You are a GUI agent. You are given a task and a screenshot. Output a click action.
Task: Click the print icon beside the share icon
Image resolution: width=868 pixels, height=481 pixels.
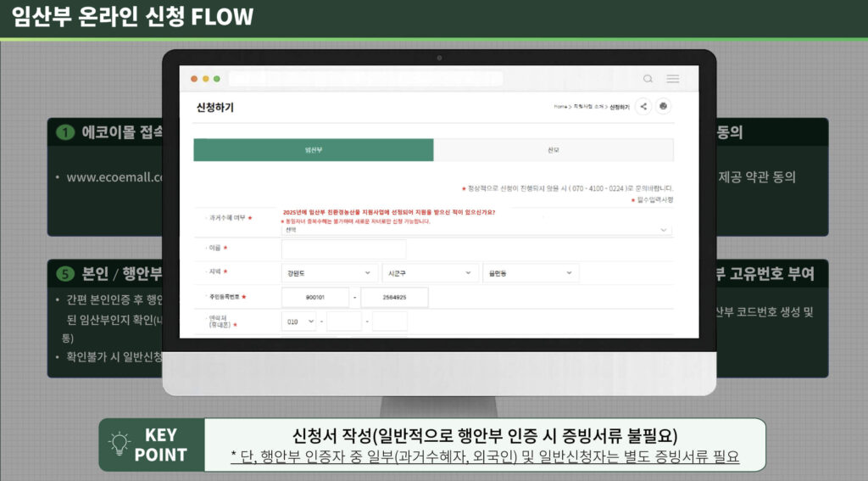[663, 106]
